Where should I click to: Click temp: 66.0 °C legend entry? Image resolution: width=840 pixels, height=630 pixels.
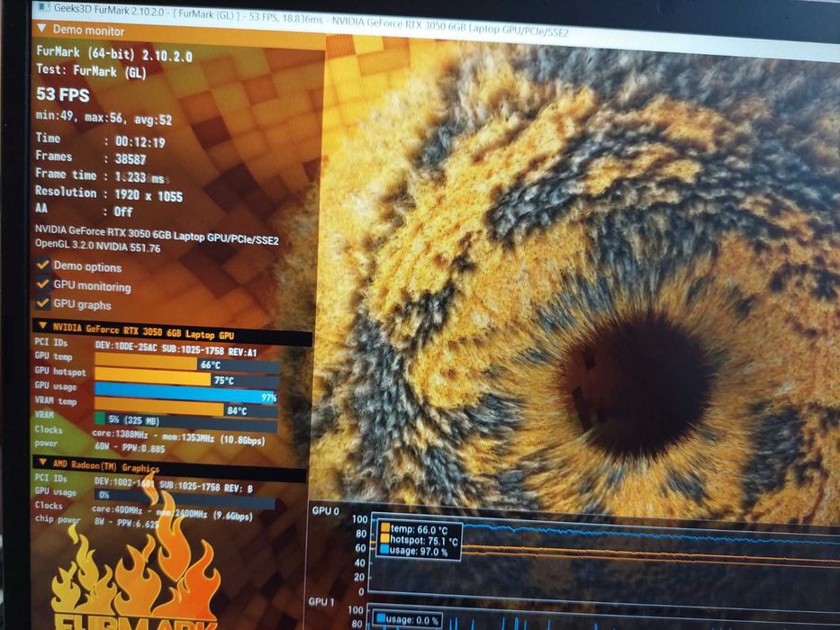pos(413,529)
